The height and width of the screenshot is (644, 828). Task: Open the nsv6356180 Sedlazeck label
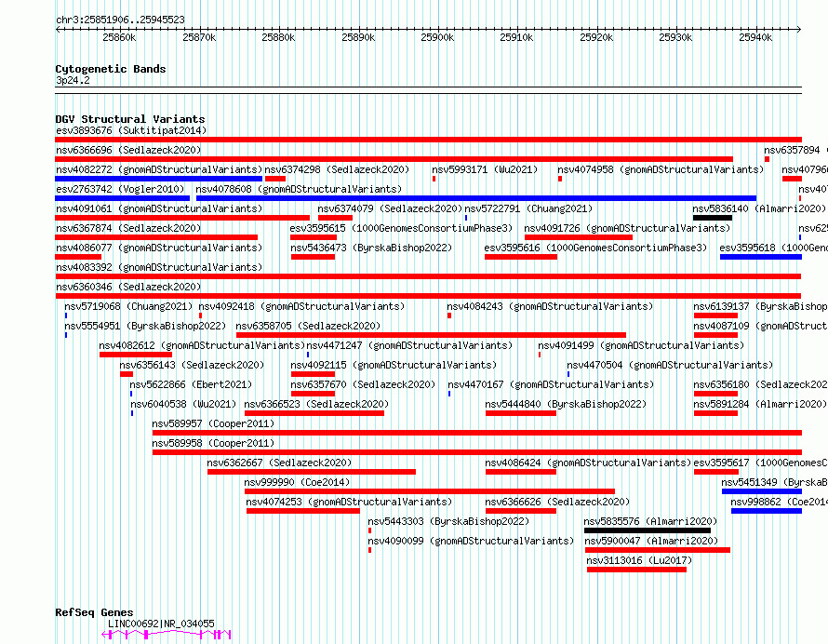click(760, 384)
